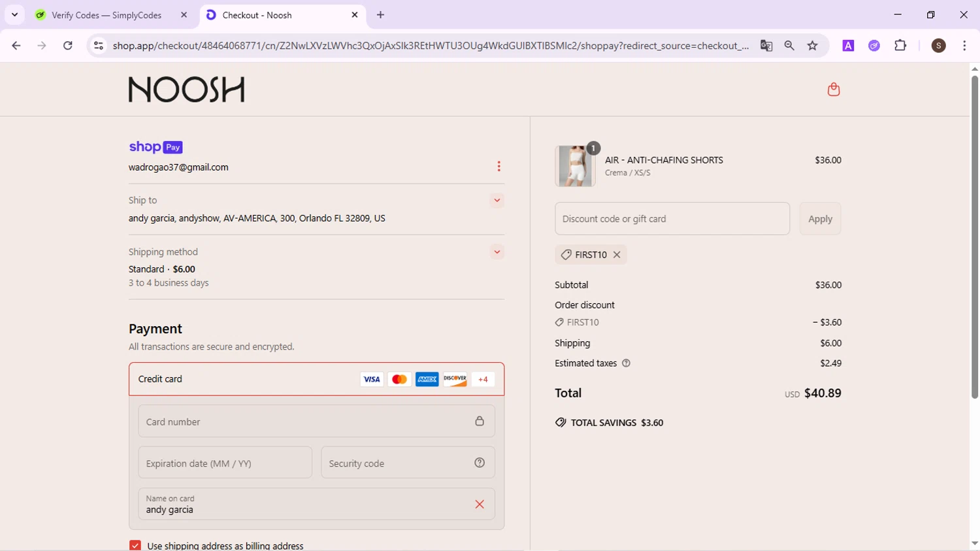Open Shop Pay account options menu
Image resolution: width=980 pixels, height=551 pixels.
tap(498, 167)
